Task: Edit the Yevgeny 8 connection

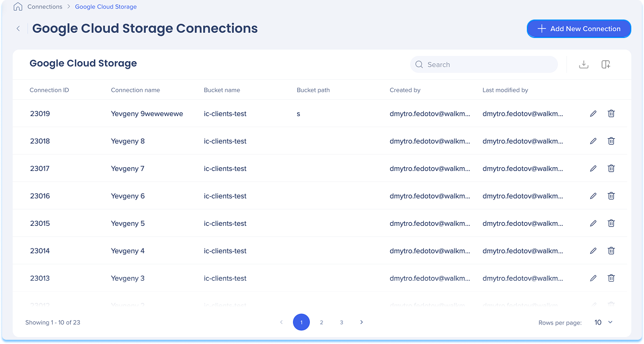Action: pyautogui.click(x=593, y=141)
